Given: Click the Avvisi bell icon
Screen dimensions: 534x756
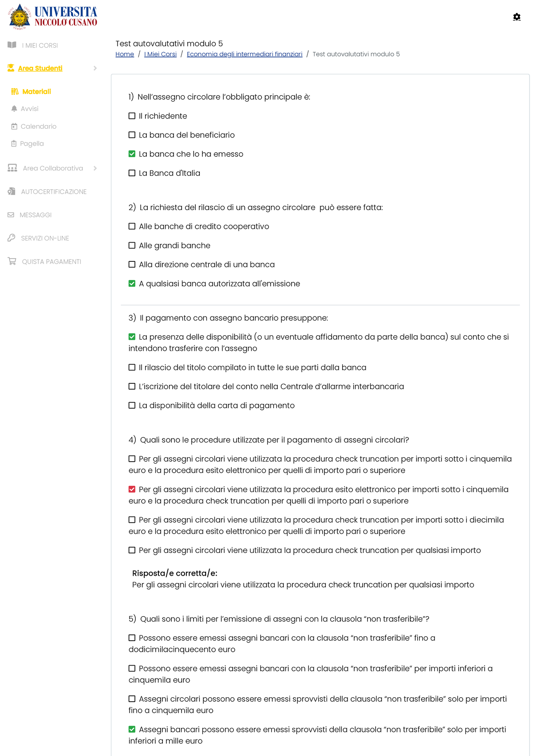Looking at the screenshot, I should [14, 109].
